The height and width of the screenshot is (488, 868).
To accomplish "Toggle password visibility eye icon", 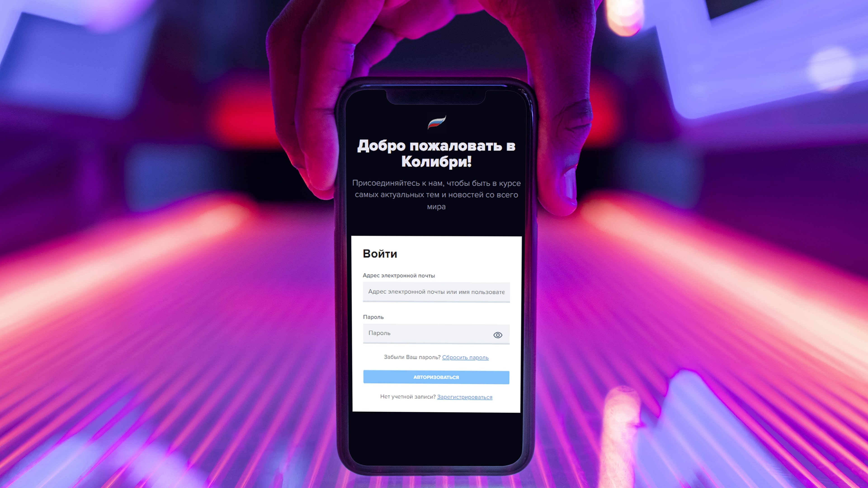I will (497, 335).
